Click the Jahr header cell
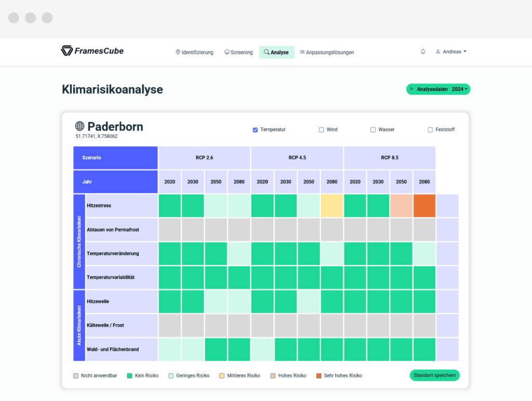 click(x=115, y=182)
